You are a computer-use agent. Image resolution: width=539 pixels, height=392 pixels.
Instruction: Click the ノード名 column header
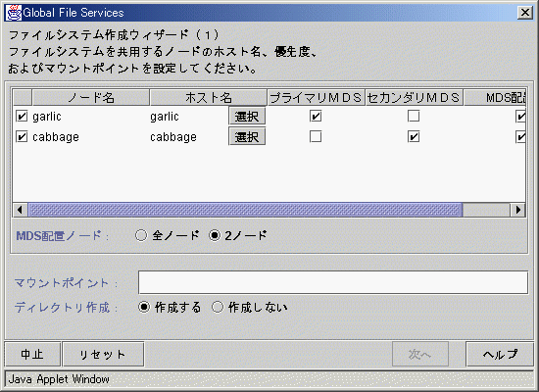(91, 98)
